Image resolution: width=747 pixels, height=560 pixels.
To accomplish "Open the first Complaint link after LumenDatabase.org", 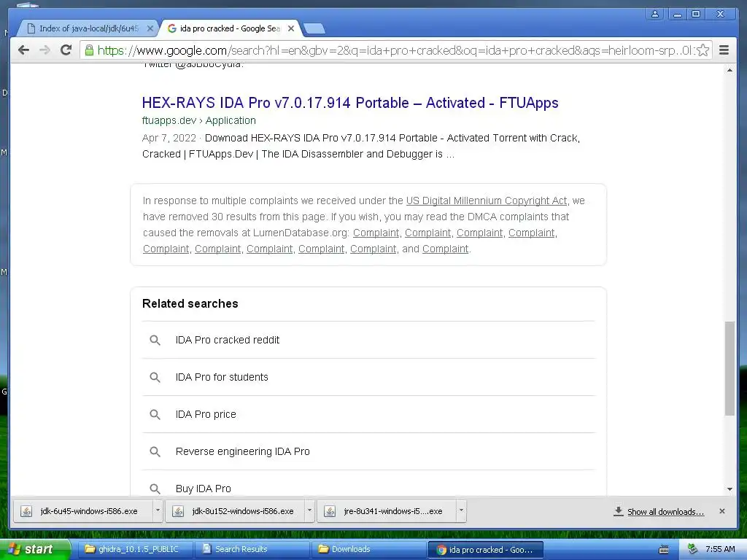I will 376,233.
